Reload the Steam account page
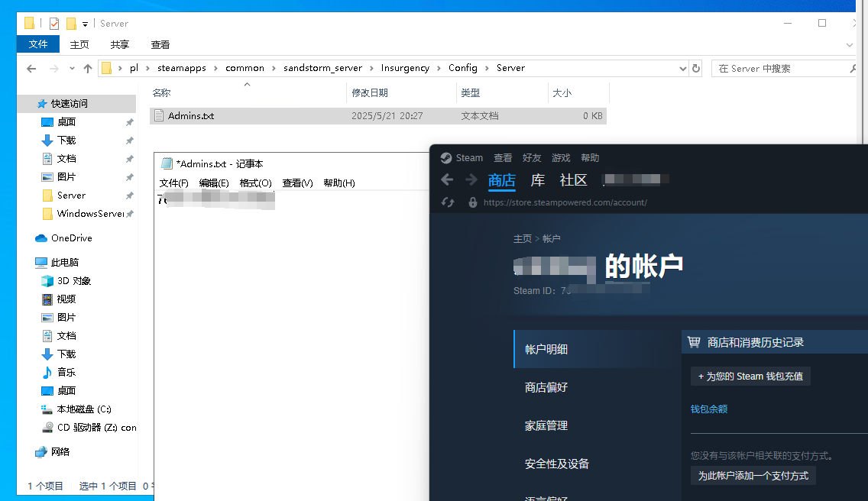The image size is (868, 501). (x=448, y=202)
